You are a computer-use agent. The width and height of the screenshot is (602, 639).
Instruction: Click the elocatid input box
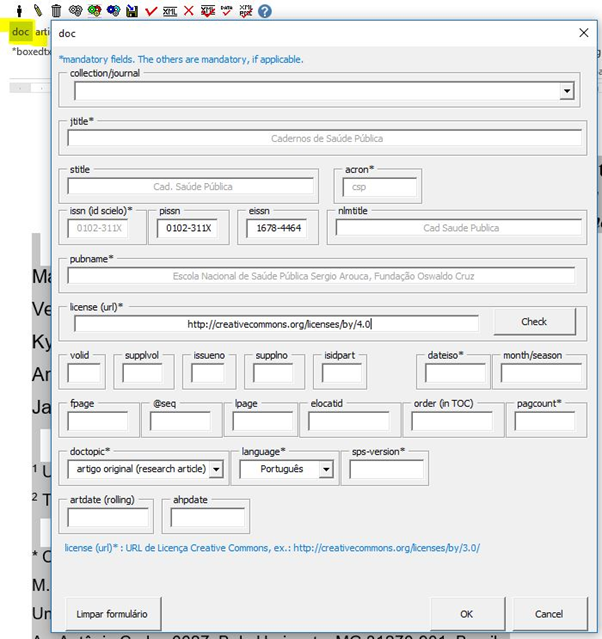tap(349, 421)
